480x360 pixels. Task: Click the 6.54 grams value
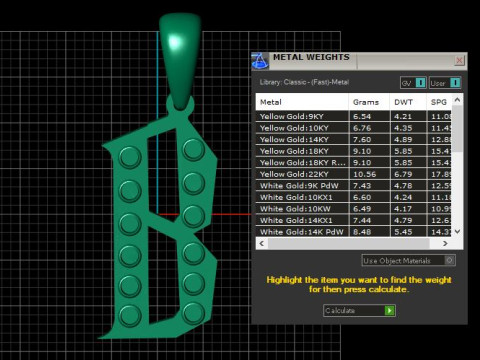tap(362, 116)
